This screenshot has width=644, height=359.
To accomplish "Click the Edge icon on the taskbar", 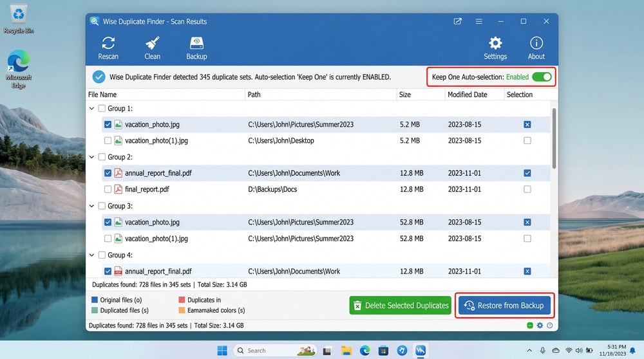I will [365, 351].
